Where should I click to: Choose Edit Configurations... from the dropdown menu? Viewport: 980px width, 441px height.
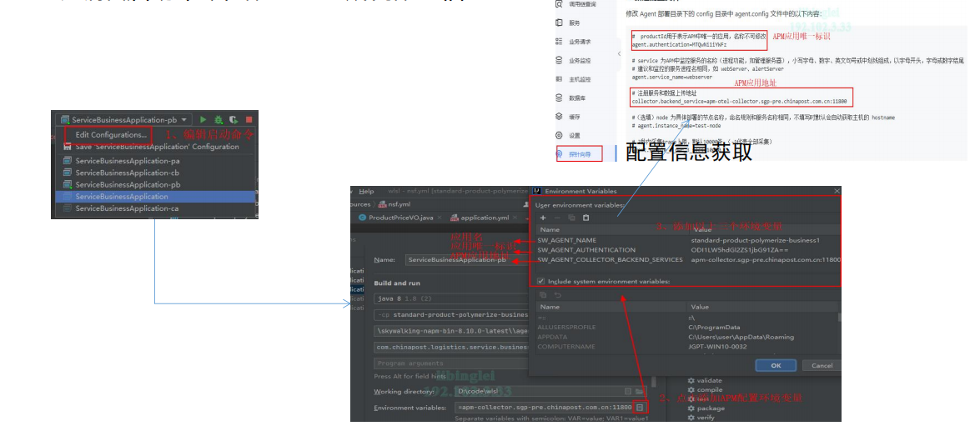coord(110,134)
